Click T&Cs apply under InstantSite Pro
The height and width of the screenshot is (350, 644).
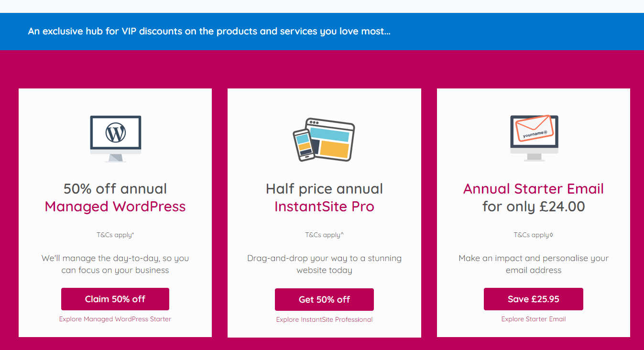[324, 235]
